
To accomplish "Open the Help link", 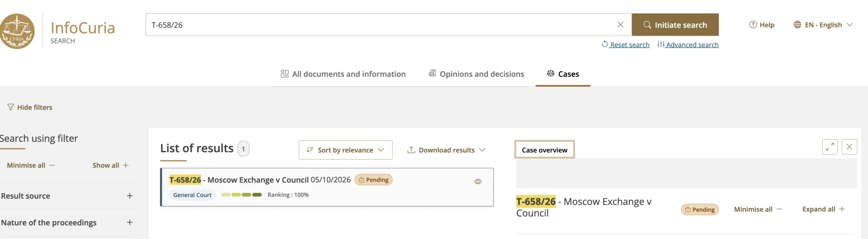I will [x=762, y=25].
